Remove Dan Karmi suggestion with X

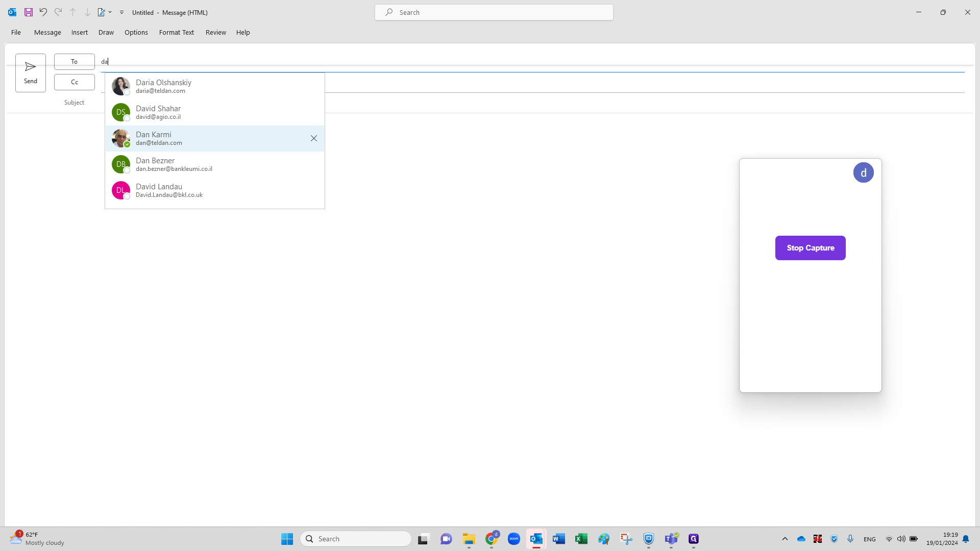click(314, 138)
